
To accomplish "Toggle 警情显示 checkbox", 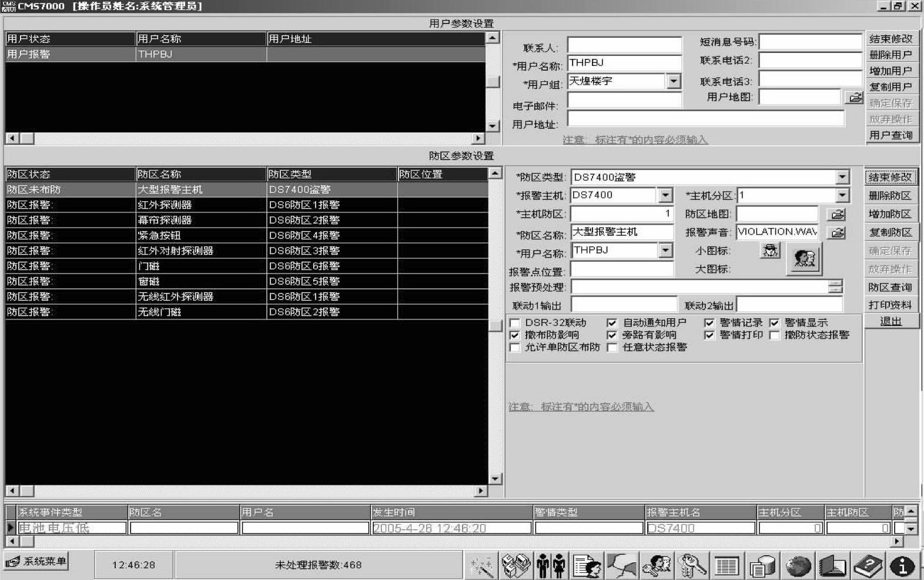I will pos(774,323).
